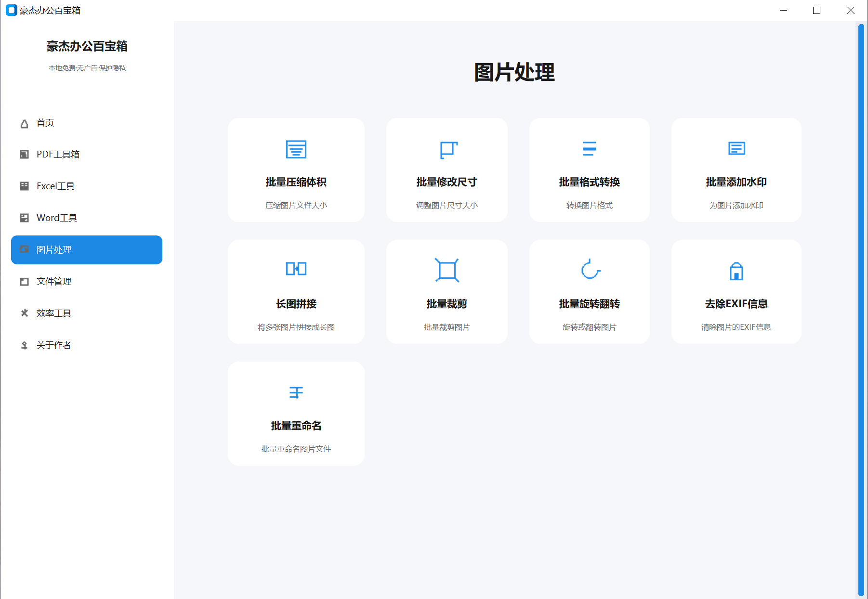
Task: Open the 批量旋转翻转 card title
Action: [590, 304]
